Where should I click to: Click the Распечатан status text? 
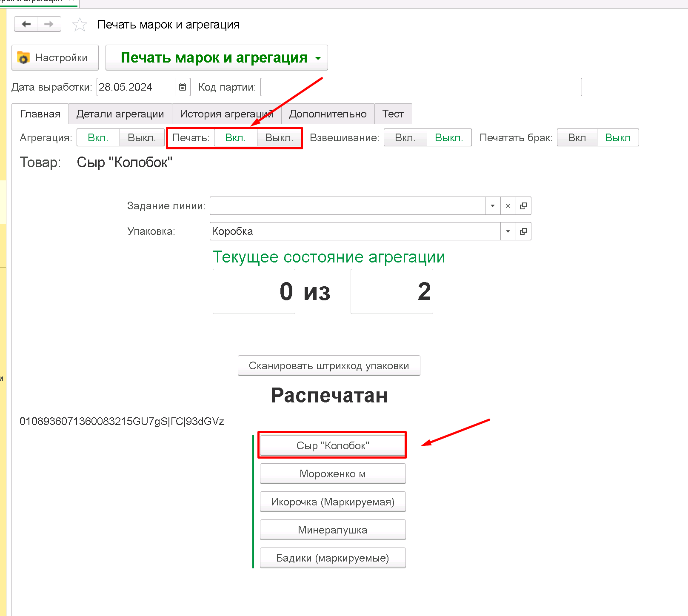329,395
